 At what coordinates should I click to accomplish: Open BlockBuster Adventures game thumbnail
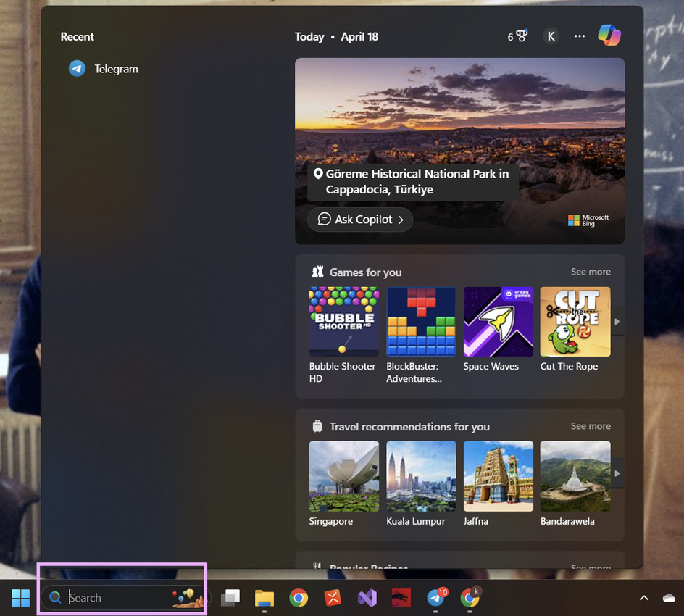tap(421, 322)
